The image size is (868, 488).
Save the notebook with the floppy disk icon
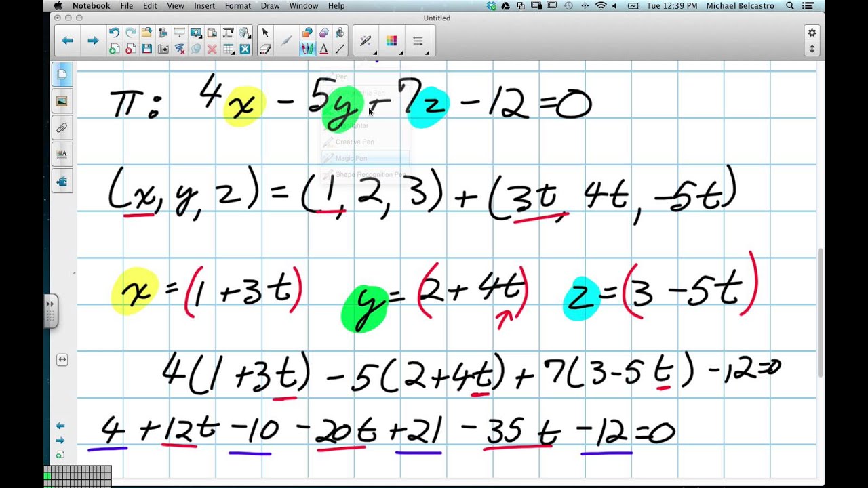coord(146,49)
